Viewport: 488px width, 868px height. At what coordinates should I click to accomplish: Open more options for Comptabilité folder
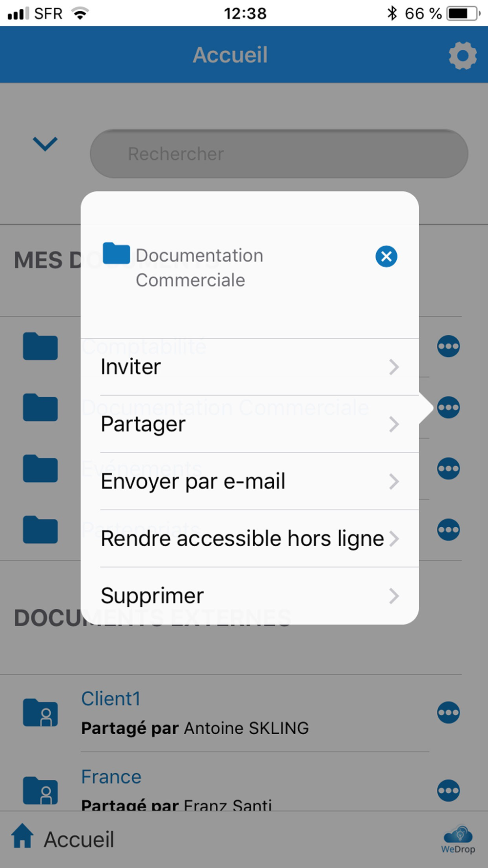(448, 347)
